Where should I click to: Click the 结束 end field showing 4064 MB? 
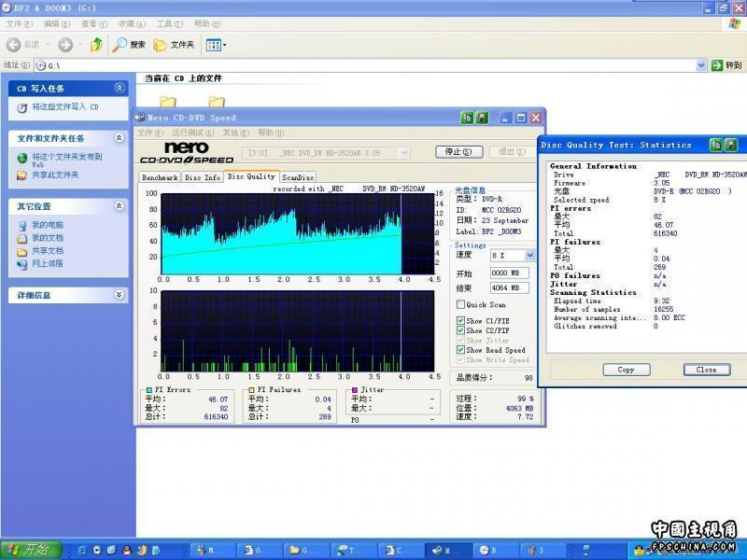point(509,287)
